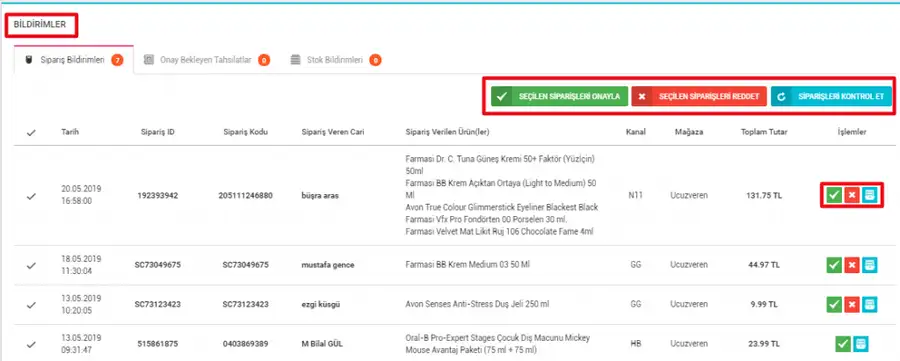
Task: Open details icon for order SC73049675
Action: pyautogui.click(x=870, y=265)
